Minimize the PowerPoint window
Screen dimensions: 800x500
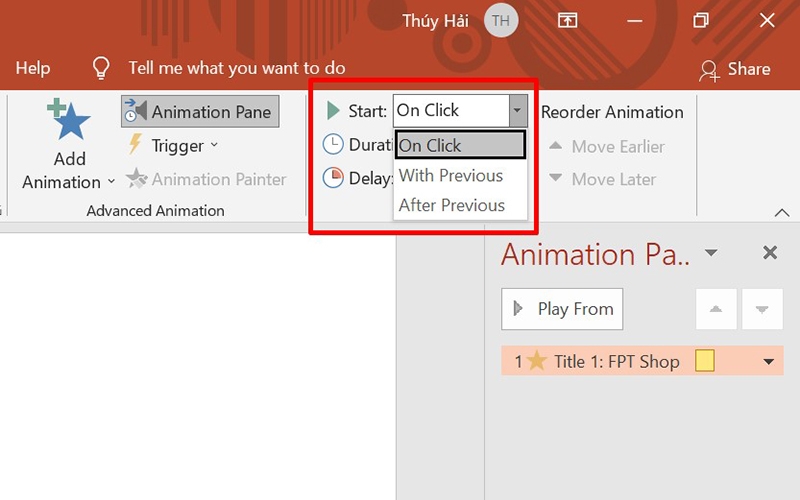pos(635,20)
